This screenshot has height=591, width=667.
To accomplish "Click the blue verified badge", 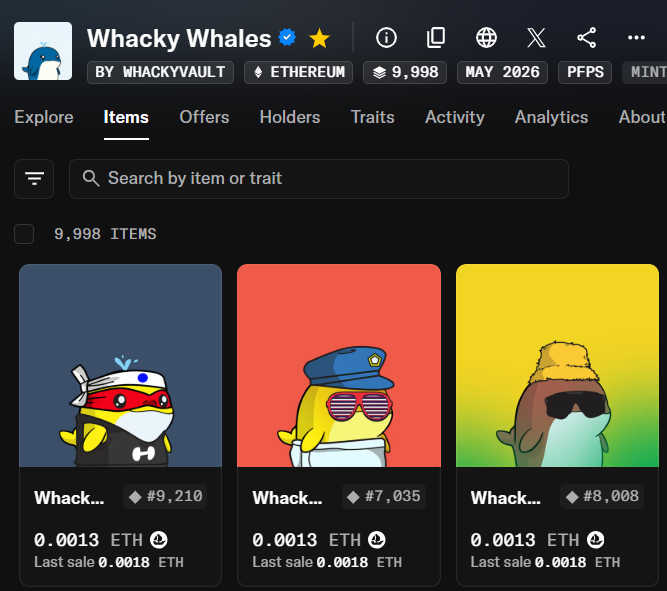I will tap(287, 37).
